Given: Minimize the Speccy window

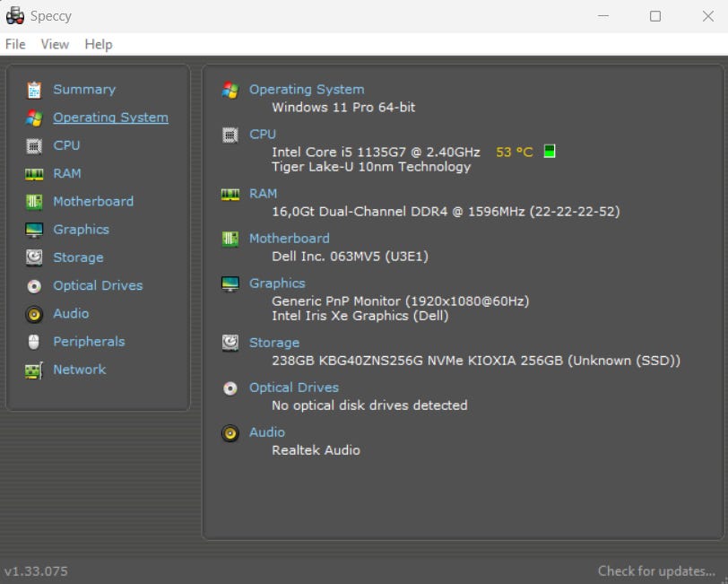Looking at the screenshot, I should click(x=603, y=16).
